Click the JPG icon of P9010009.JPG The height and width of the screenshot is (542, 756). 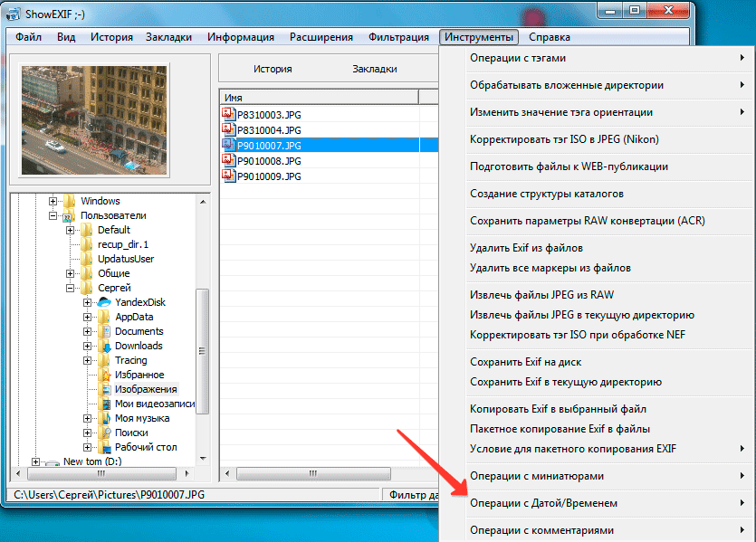click(228, 176)
